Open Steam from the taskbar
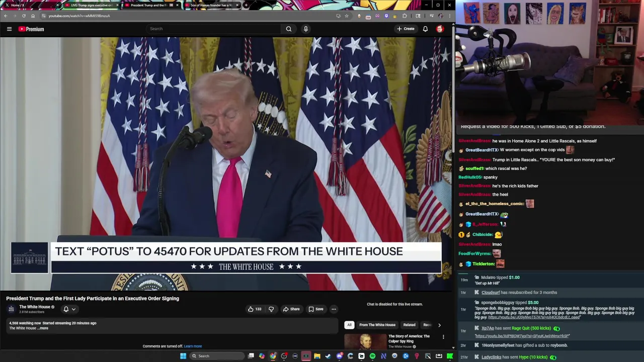The height and width of the screenshot is (362, 644). pyautogui.click(x=328, y=356)
